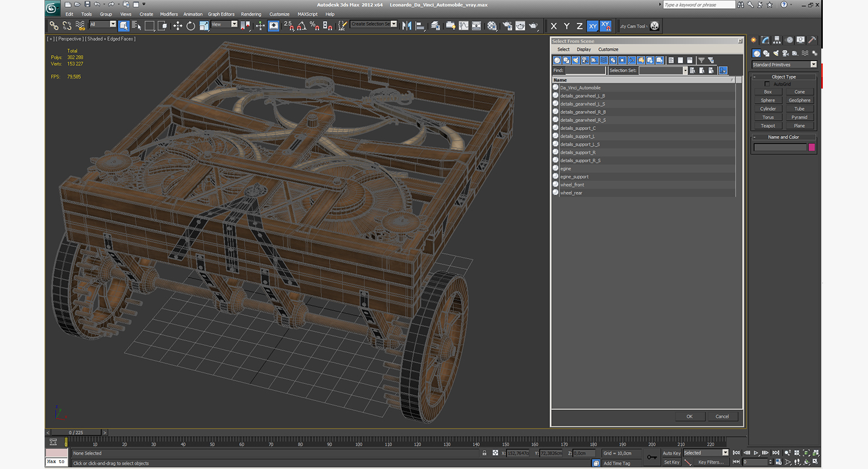Click the object name input field

780,147
